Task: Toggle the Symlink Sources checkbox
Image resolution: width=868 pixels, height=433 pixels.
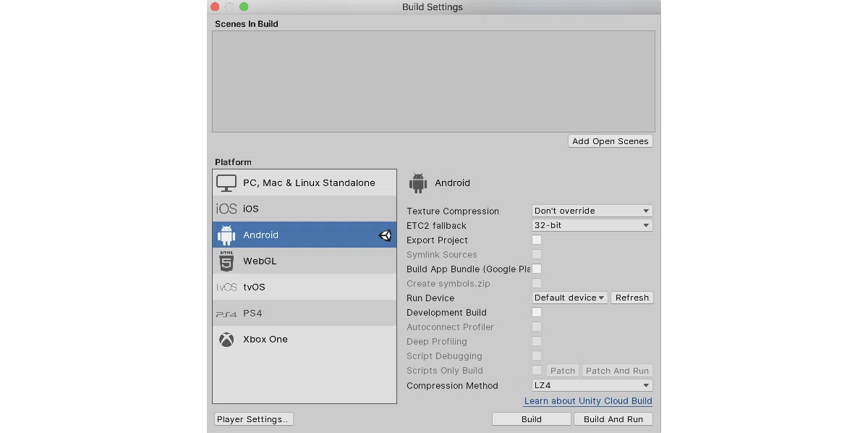Action: coord(537,254)
